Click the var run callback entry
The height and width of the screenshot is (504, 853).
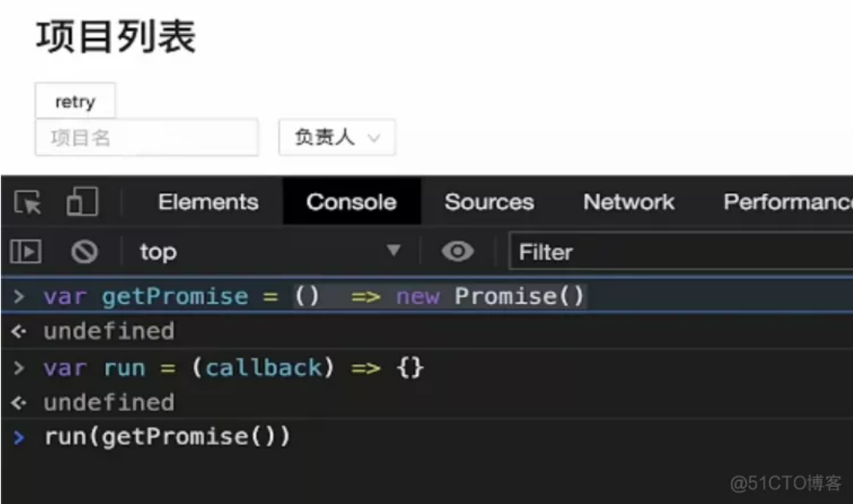(x=234, y=367)
